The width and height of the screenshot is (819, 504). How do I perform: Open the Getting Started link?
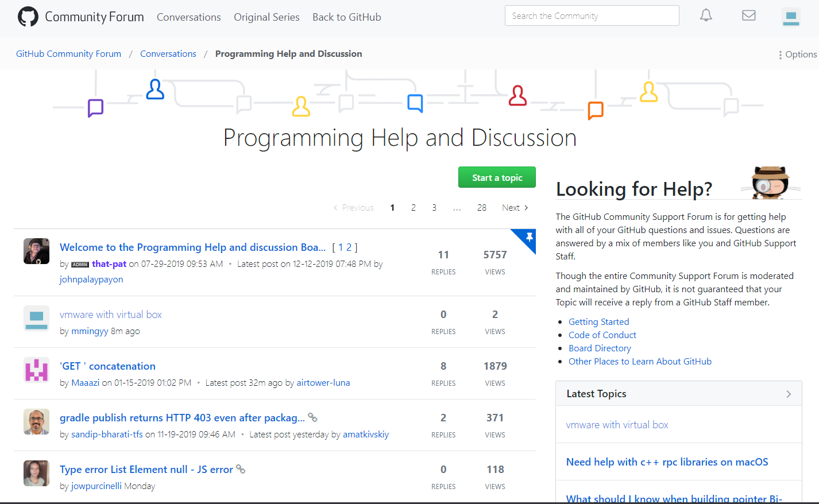coord(599,322)
